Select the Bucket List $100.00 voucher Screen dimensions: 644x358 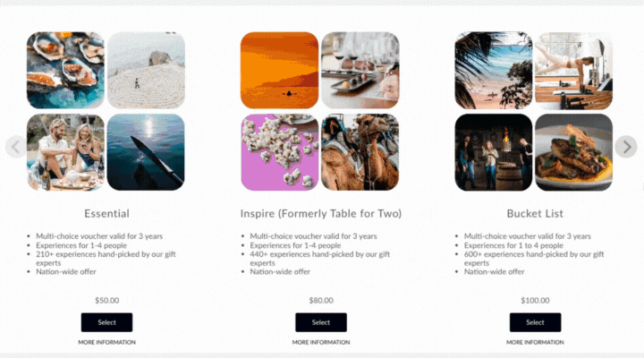click(x=535, y=322)
